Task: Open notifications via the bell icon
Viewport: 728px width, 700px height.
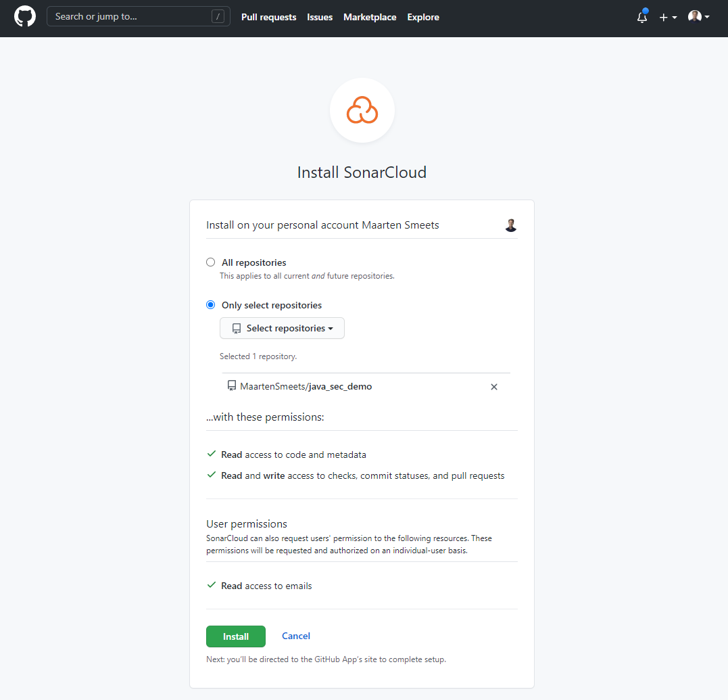Action: click(641, 18)
